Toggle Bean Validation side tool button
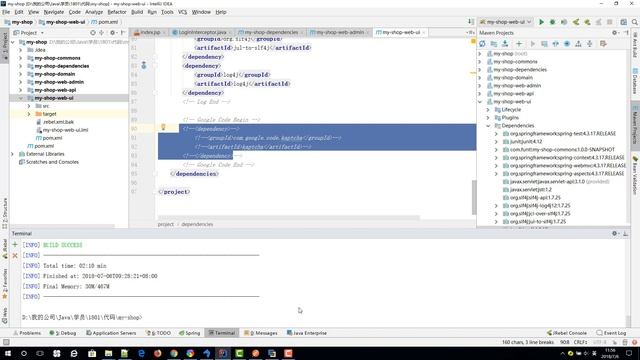The width and height of the screenshot is (640, 360). 635,176
